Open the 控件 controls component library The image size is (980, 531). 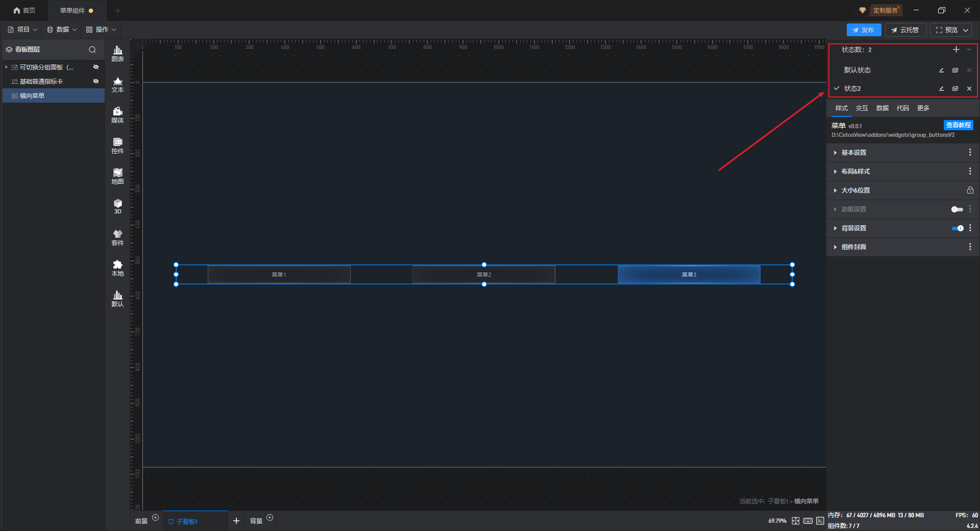(x=117, y=146)
